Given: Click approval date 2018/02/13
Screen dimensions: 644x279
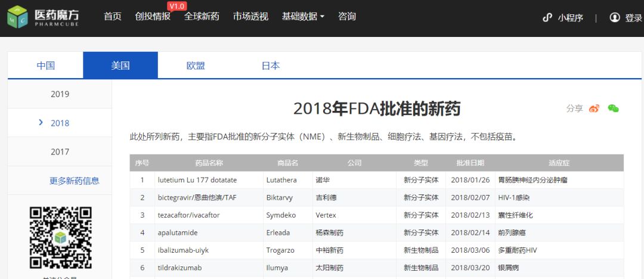Looking at the screenshot, I should tap(470, 215).
